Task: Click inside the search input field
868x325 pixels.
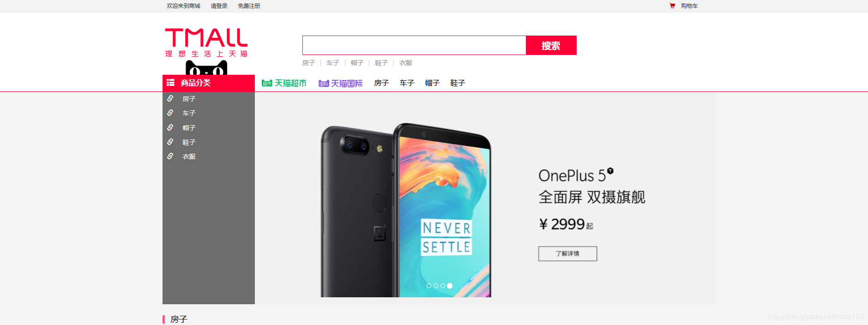Action: click(x=414, y=45)
